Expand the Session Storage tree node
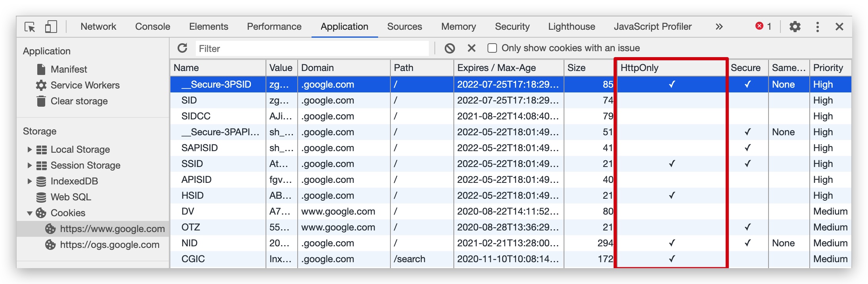This screenshot has height=284, width=868. point(29,165)
